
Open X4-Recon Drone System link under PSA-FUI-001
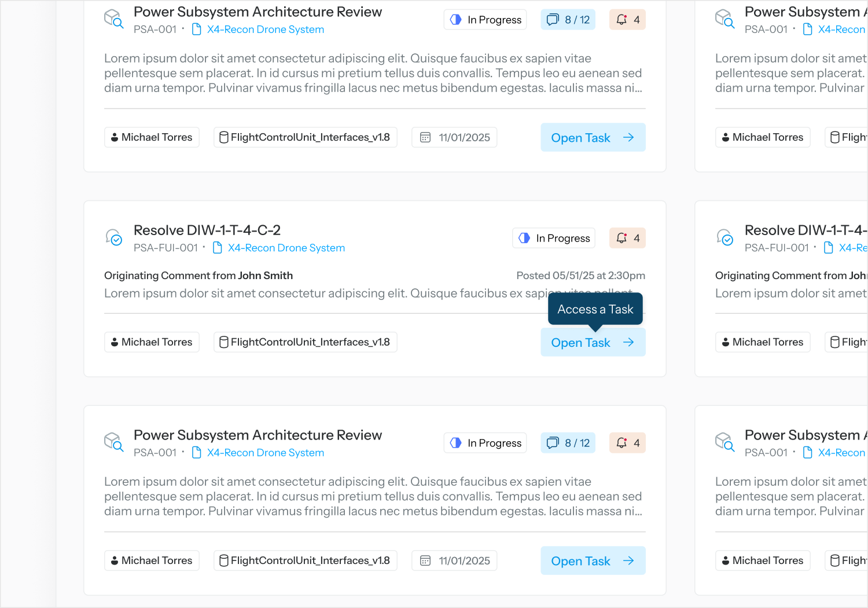coord(286,248)
